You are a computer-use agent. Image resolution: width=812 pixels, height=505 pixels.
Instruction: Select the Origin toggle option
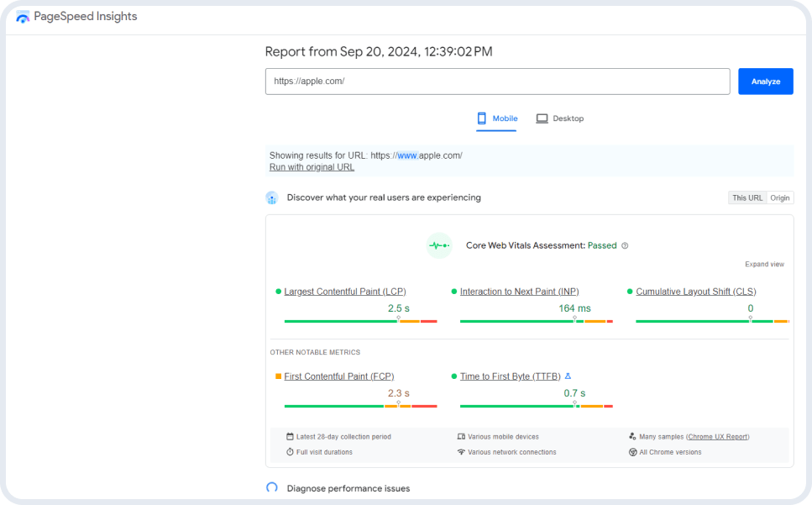[x=780, y=197]
